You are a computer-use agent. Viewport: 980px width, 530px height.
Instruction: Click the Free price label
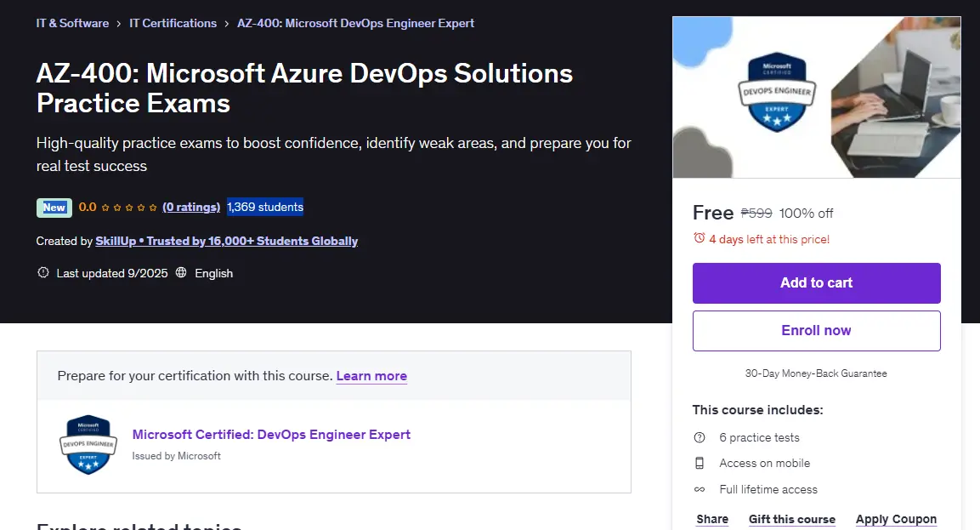click(713, 213)
